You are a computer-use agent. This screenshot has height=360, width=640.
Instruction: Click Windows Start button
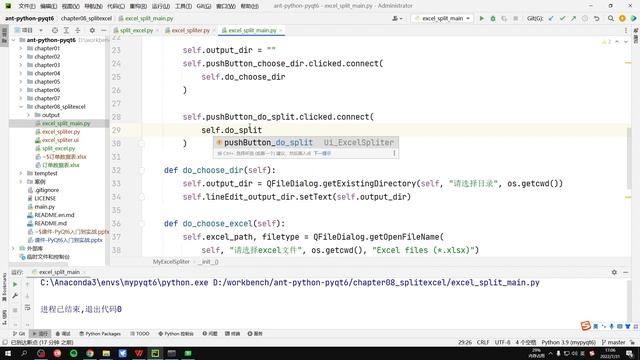pyautogui.click(x=8, y=353)
